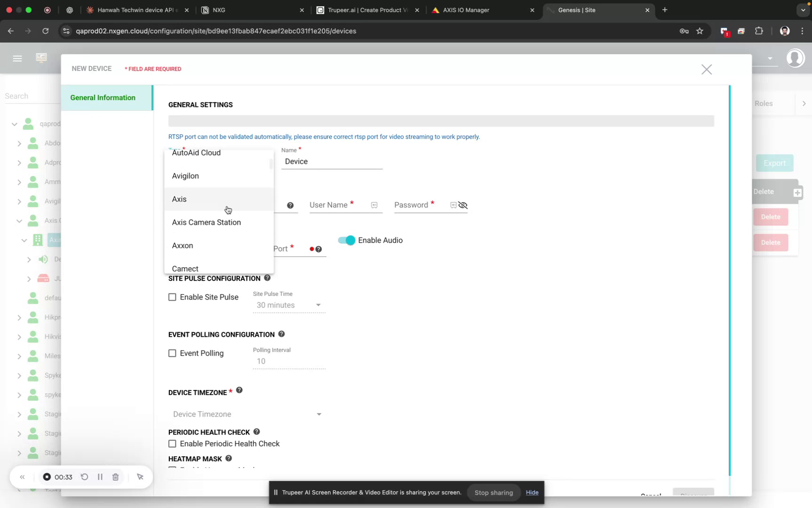Show the password using the eye icon
This screenshot has height=508, width=812.
point(463,205)
